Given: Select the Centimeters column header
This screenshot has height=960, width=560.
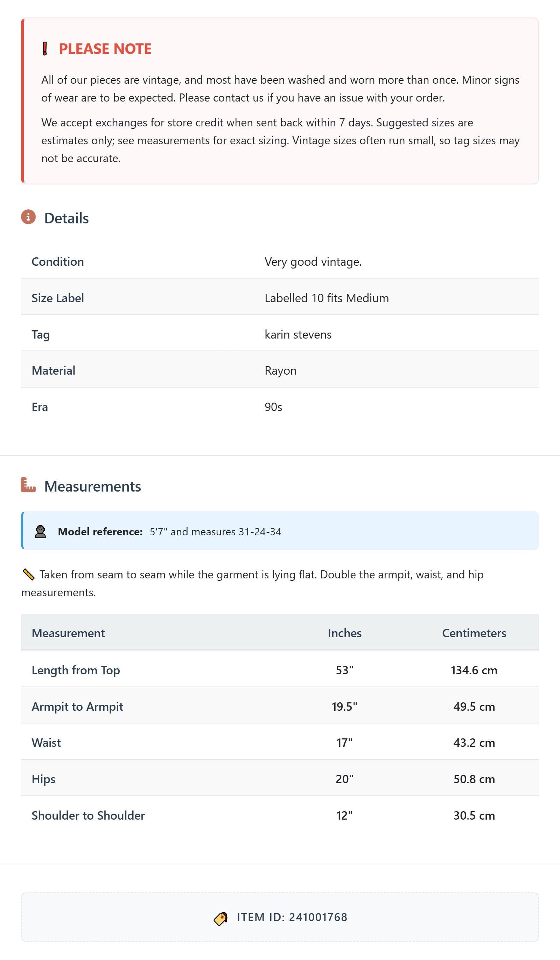Looking at the screenshot, I should 474,633.
